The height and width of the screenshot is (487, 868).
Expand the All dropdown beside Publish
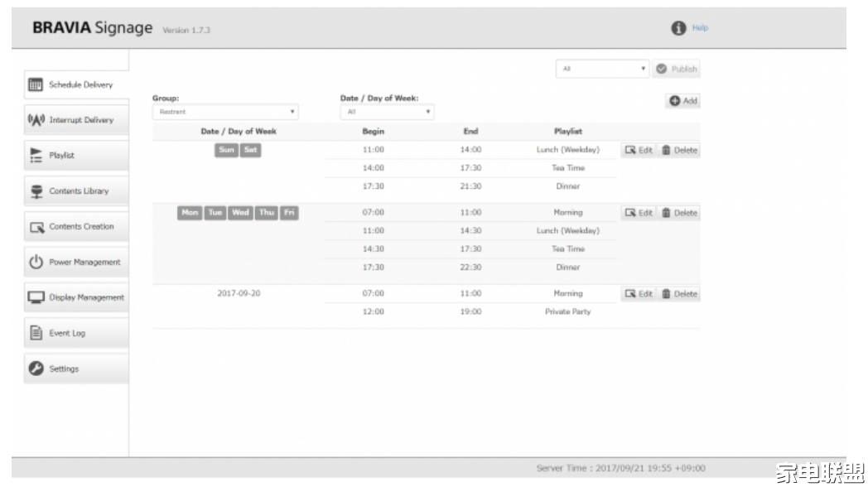pos(601,69)
